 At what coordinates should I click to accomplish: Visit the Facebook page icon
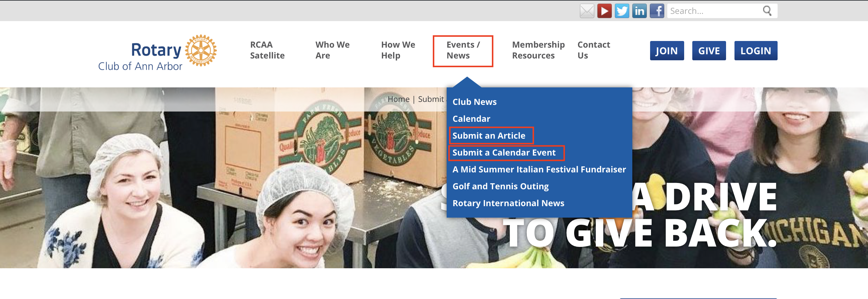coord(657,11)
